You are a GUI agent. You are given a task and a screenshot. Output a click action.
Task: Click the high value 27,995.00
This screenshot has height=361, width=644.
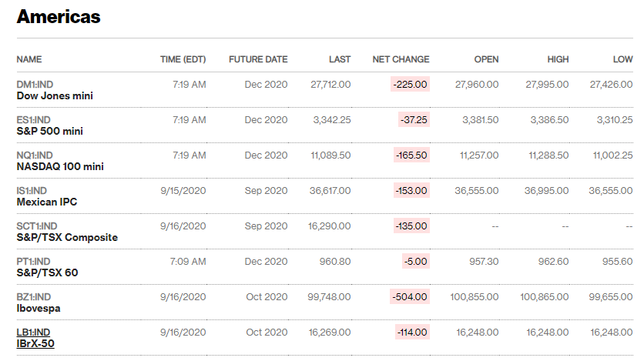547,85
